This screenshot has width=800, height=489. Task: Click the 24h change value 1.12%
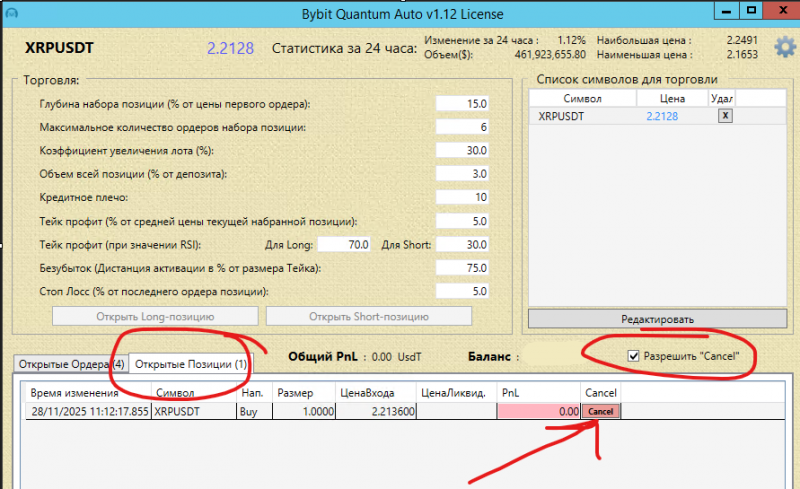[x=571, y=40]
